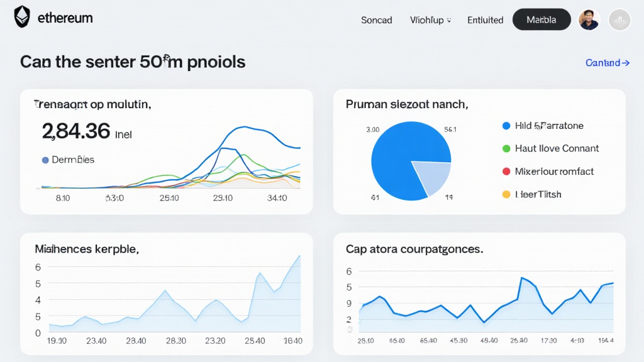Screen dimensions: 644x362
Task: Open the Soncad navigation item
Action: (376, 20)
